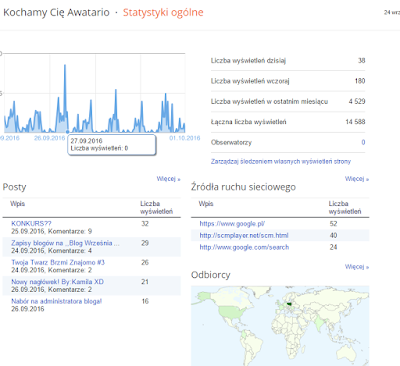
Task: Click the 'Łączna liczba wyświetleń' label
Action: point(248,122)
